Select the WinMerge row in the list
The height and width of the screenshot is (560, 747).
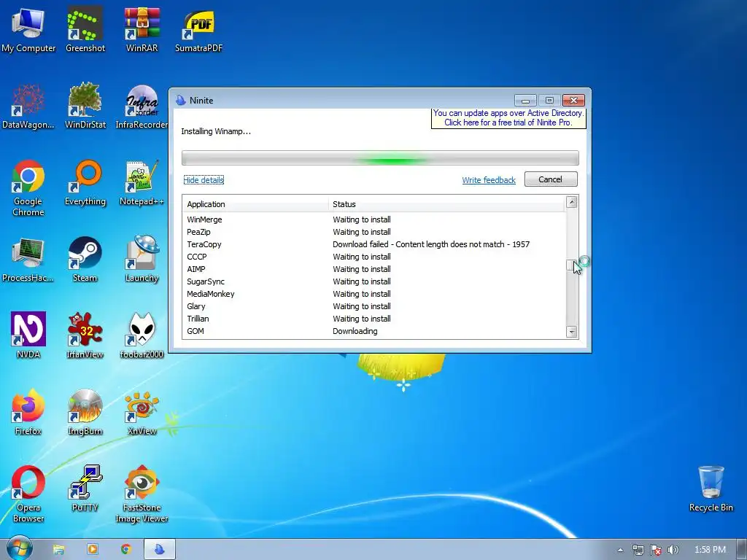(x=374, y=219)
